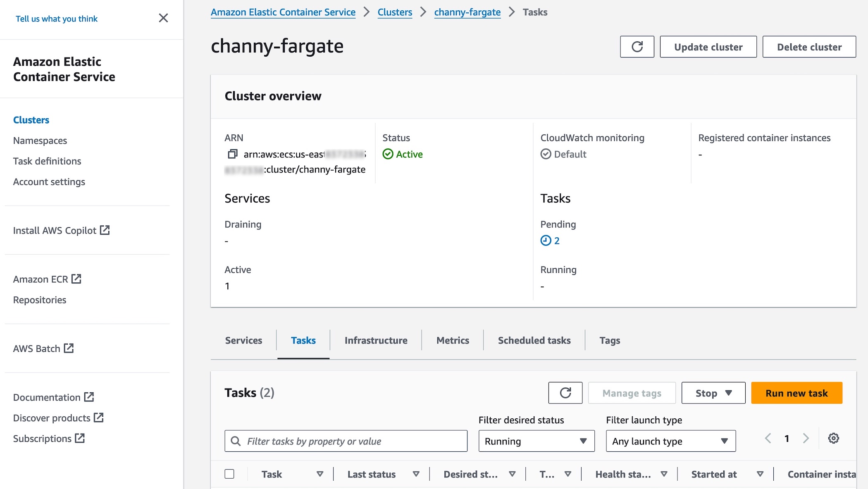The width and height of the screenshot is (868, 489).
Task: Click the search magnifier icon in the filter box
Action: tap(236, 441)
